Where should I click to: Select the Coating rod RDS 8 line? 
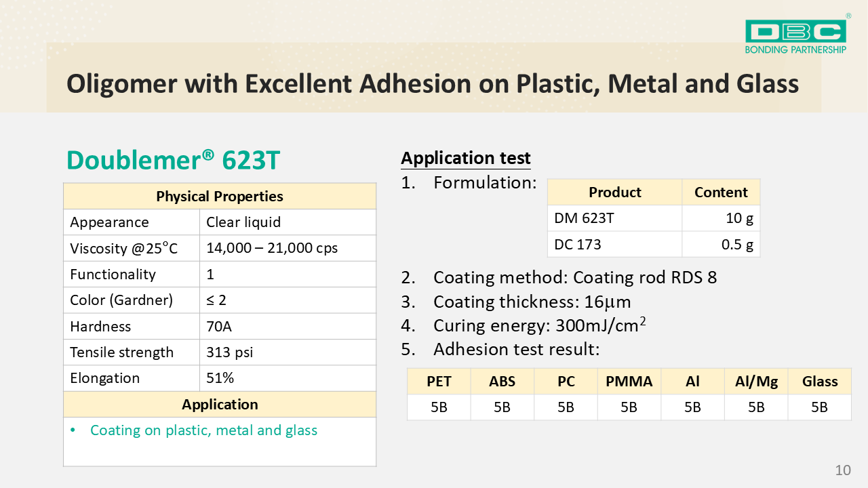point(575,277)
